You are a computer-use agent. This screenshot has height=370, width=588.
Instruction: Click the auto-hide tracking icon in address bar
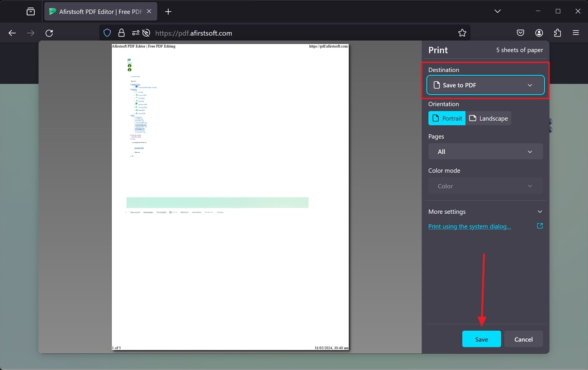pyautogui.click(x=146, y=33)
